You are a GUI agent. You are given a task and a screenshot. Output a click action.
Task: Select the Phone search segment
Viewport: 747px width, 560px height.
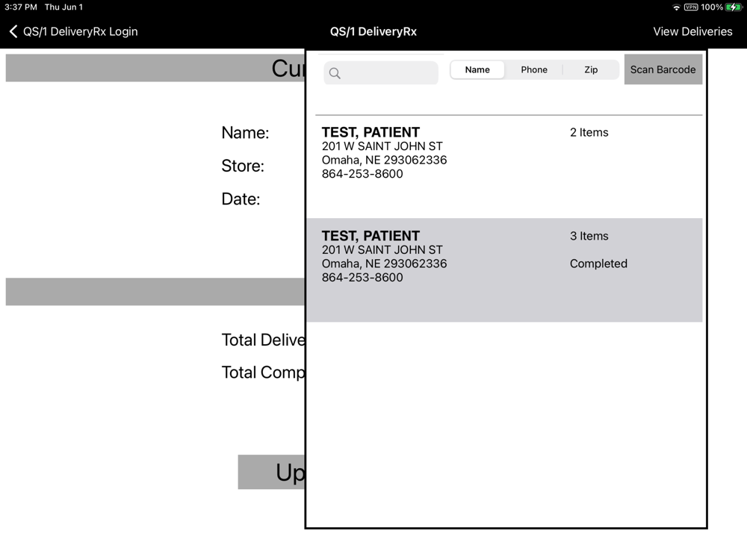click(x=534, y=69)
